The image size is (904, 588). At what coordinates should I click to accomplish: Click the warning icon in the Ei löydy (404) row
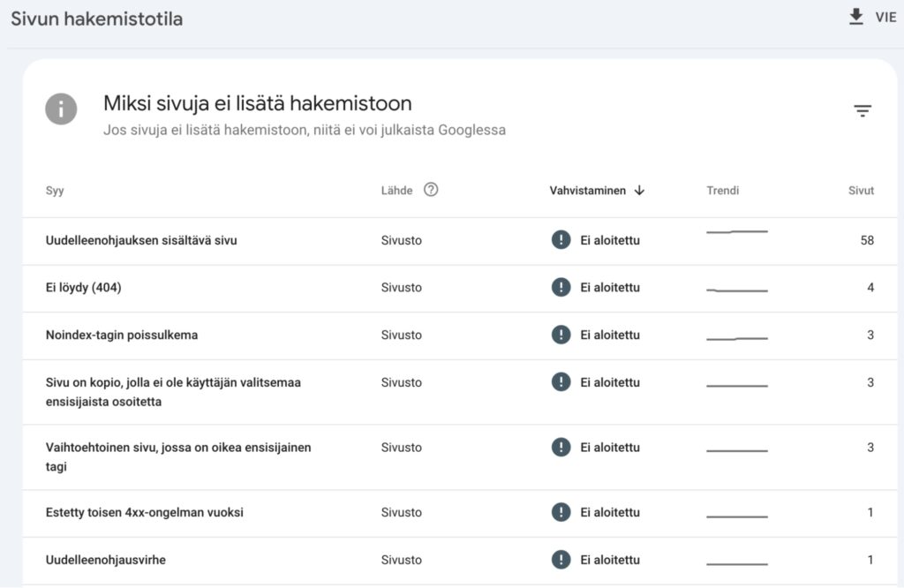coord(561,288)
